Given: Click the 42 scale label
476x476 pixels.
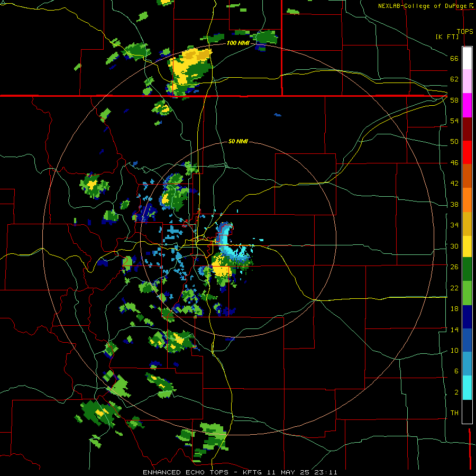Looking at the screenshot, I should click(x=454, y=184).
